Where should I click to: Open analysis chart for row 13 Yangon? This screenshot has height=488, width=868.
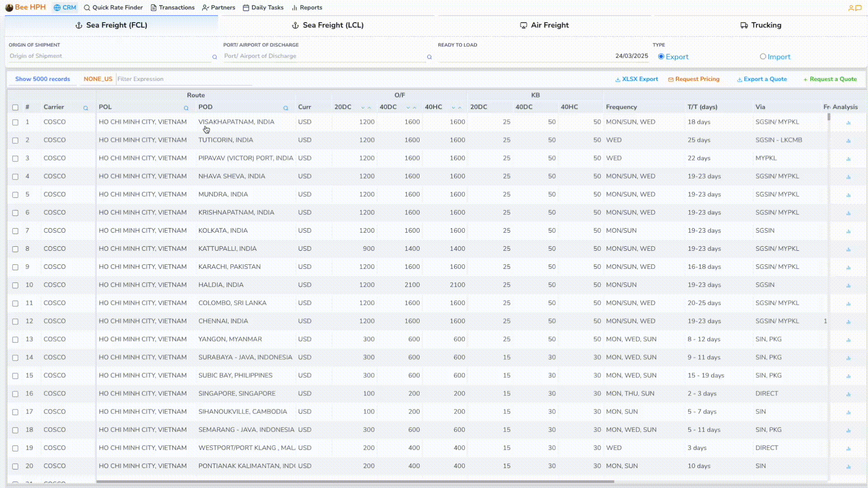click(849, 340)
